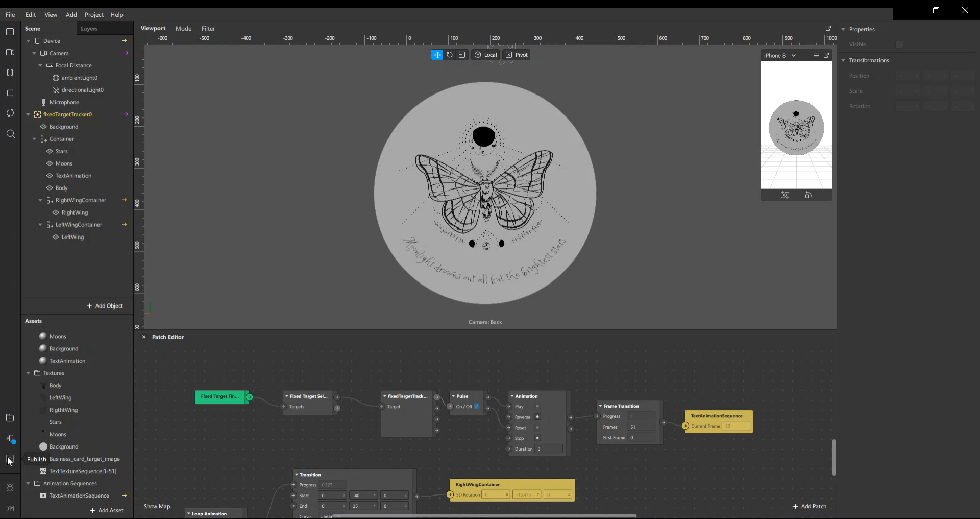This screenshot has height=519, width=980.
Task: Collapse the Focal Distance node
Action: tap(40, 65)
